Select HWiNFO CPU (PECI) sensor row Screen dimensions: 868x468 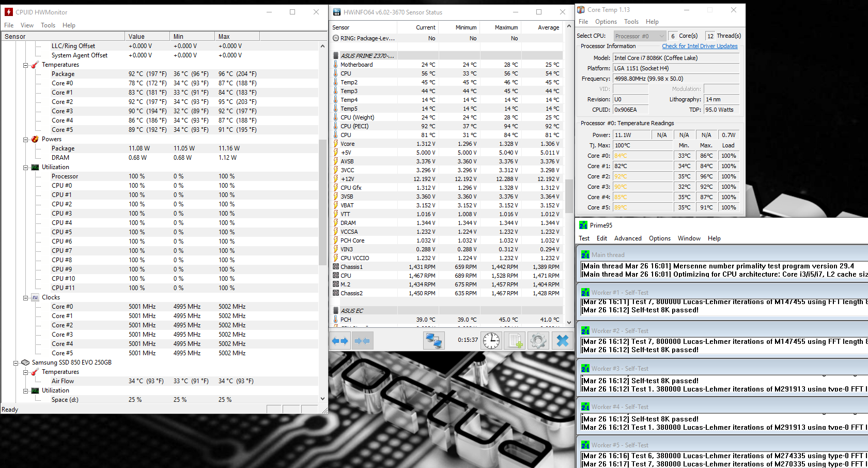(447, 126)
